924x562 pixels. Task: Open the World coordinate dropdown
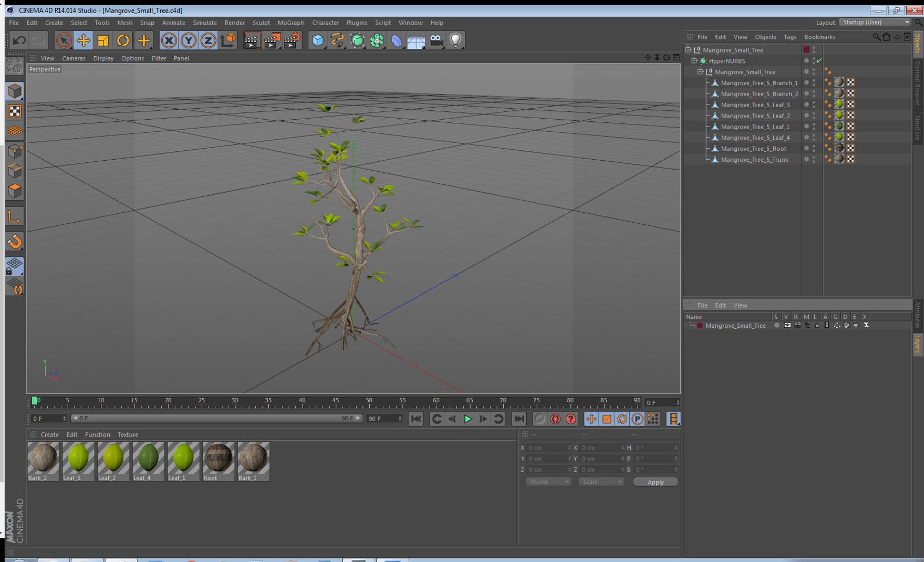pos(549,482)
